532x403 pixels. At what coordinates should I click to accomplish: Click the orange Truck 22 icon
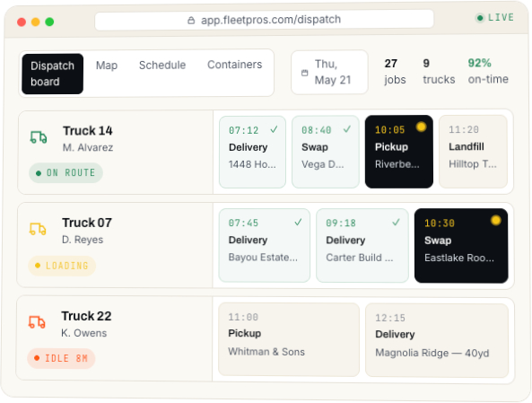click(x=37, y=322)
